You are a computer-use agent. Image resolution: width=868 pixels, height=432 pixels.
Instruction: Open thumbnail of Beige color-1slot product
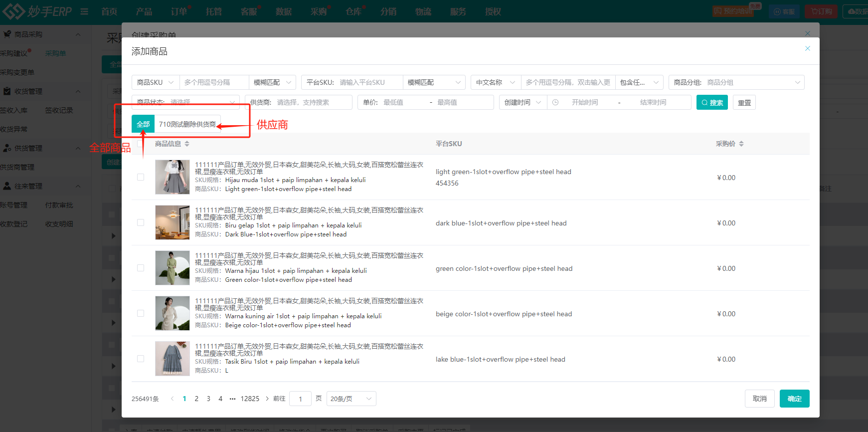click(x=173, y=313)
